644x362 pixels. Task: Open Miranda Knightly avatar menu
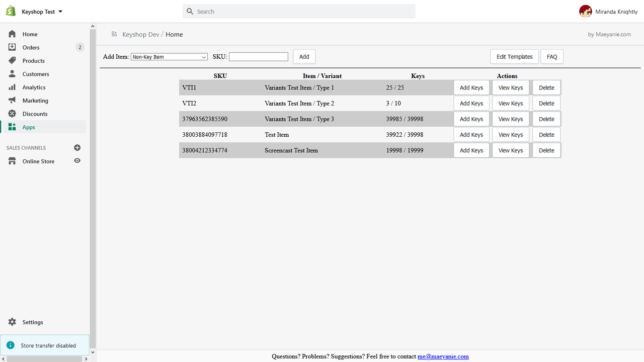586,12
